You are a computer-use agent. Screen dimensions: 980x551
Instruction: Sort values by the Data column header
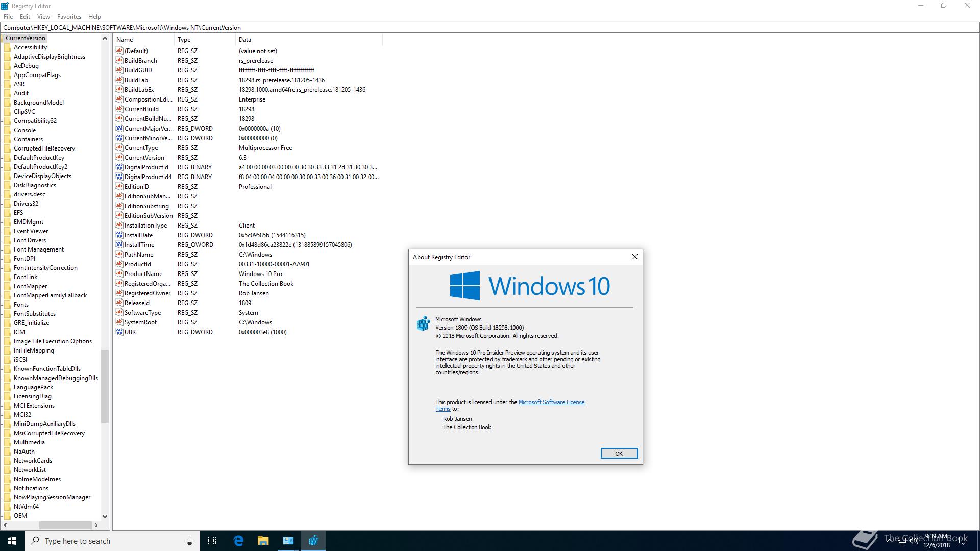tap(309, 39)
